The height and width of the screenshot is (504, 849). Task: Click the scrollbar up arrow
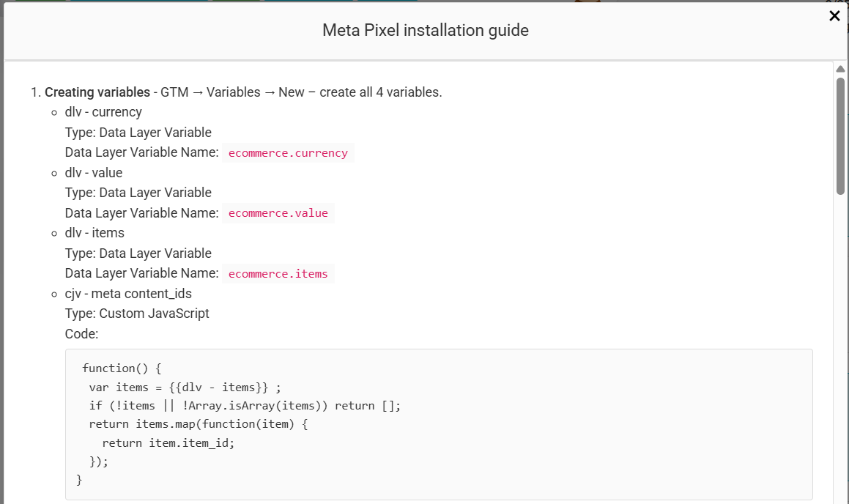[x=840, y=69]
